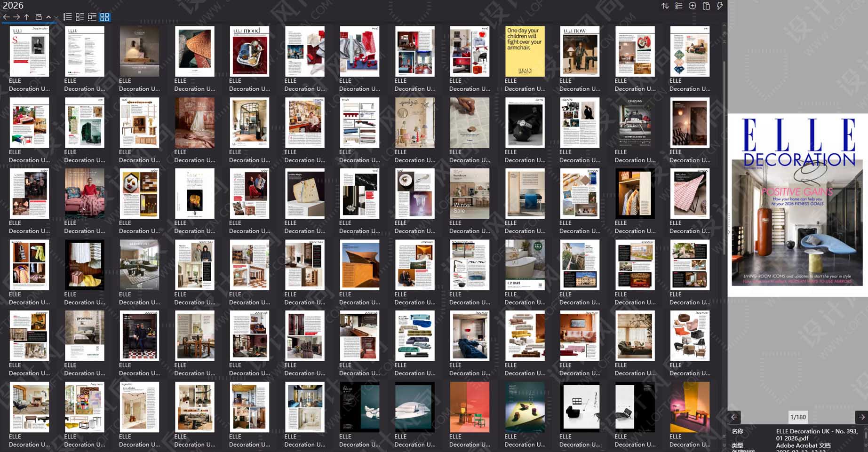
Task: Click the forward navigation arrow
Action: pos(16,17)
